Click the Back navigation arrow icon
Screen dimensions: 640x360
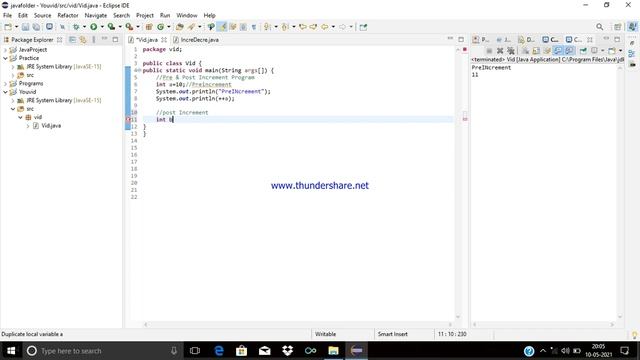click(324, 27)
